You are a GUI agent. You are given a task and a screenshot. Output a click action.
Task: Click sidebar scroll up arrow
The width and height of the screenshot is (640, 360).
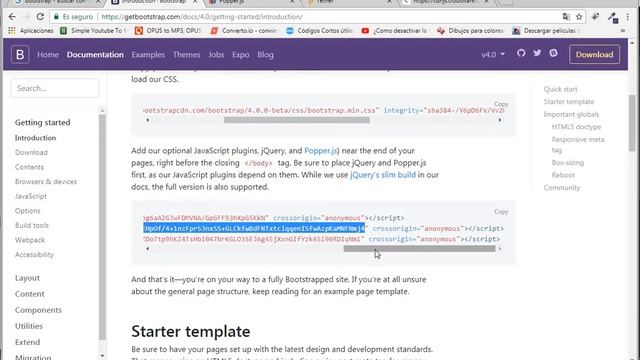(102, 111)
